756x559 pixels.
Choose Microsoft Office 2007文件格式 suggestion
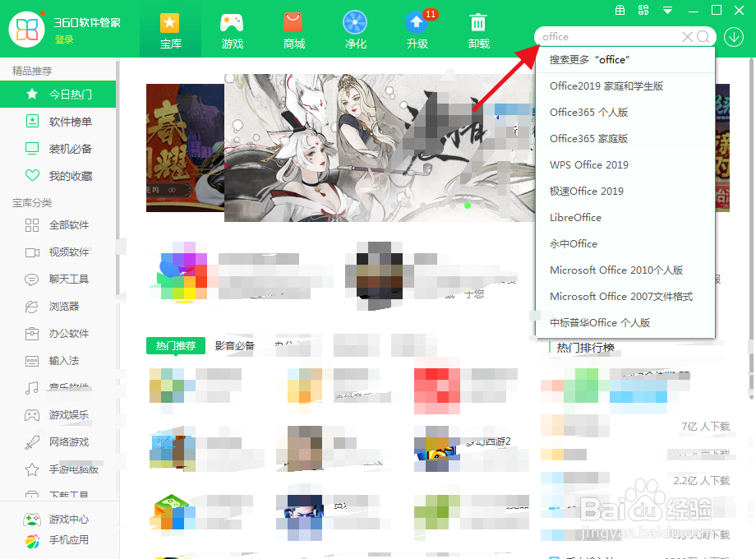click(625, 297)
